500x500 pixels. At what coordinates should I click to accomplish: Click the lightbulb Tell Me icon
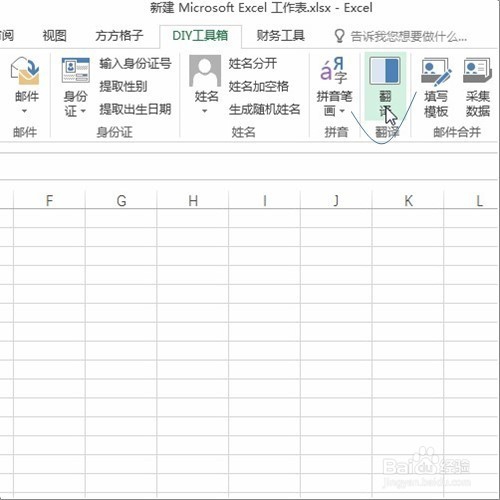click(339, 36)
